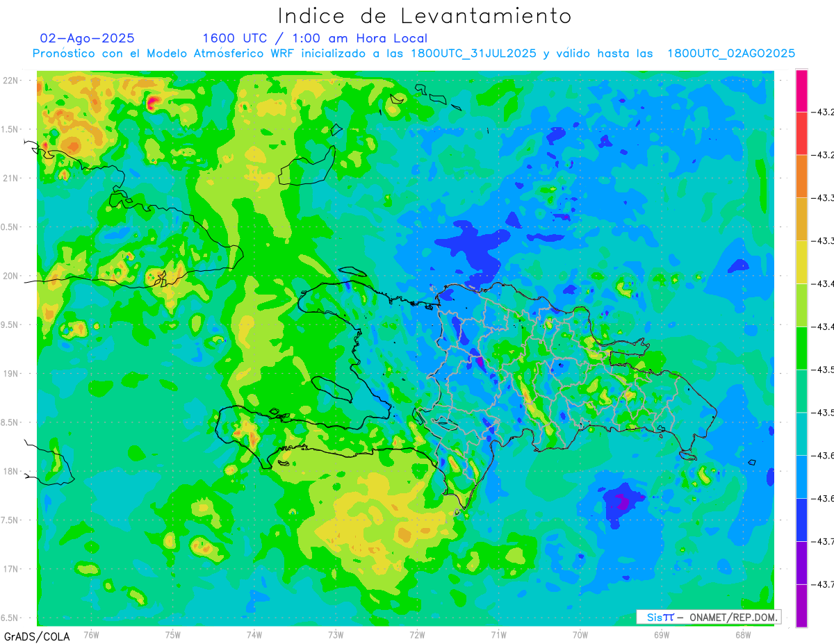
Task: Click the '73W' longitude label
Action: (336, 635)
